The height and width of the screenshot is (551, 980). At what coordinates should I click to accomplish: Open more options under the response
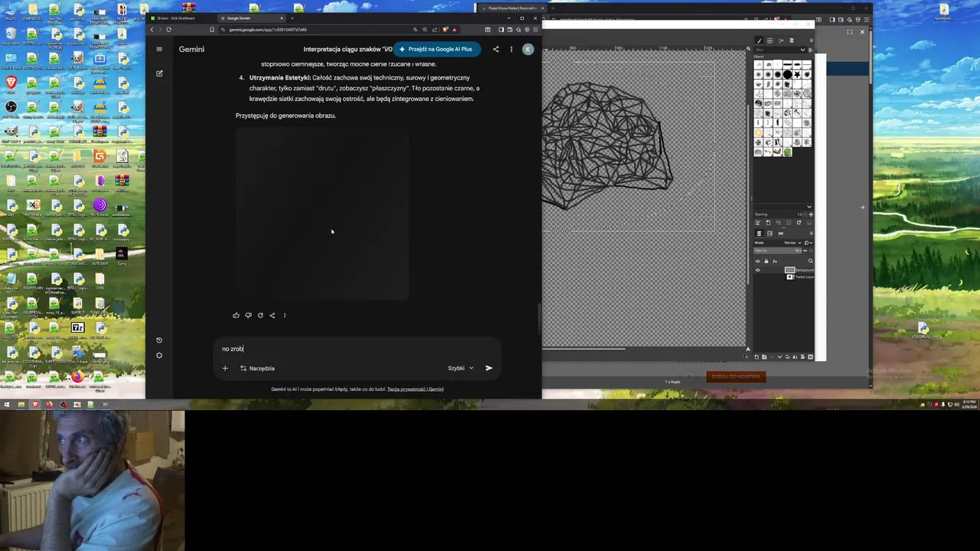pos(285,315)
